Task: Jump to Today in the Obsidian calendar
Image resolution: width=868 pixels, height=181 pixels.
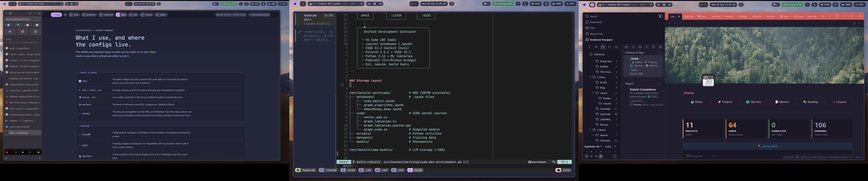Action: 608,147
